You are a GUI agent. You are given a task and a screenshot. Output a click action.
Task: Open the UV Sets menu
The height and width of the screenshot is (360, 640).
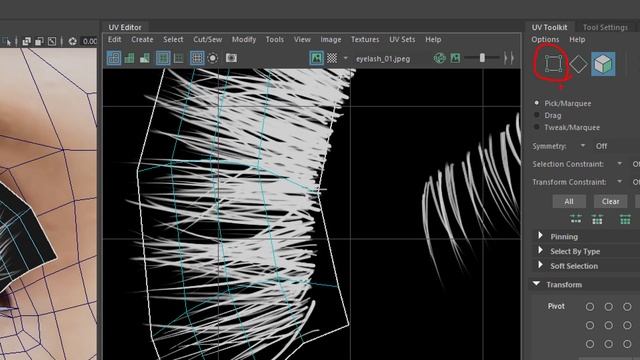coord(402,40)
